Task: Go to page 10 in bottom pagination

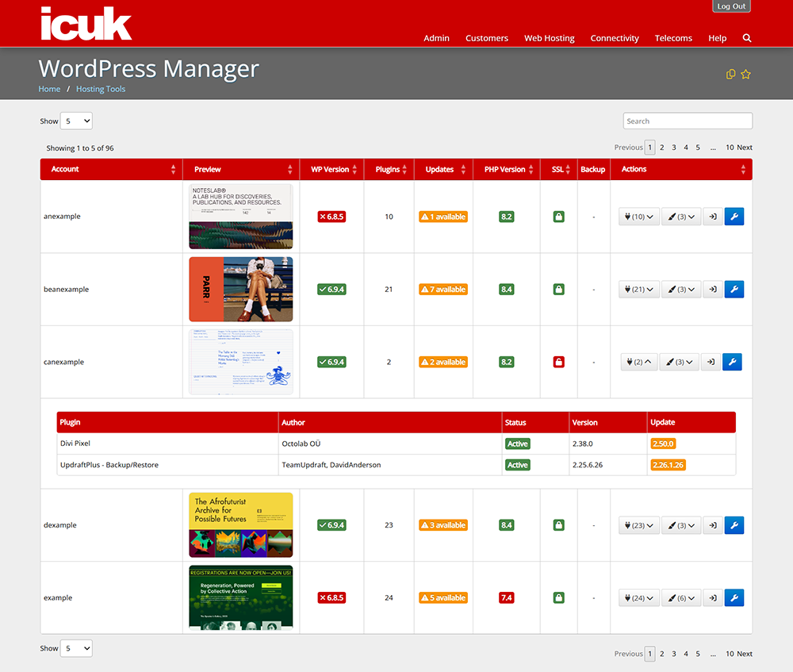Action: point(730,654)
